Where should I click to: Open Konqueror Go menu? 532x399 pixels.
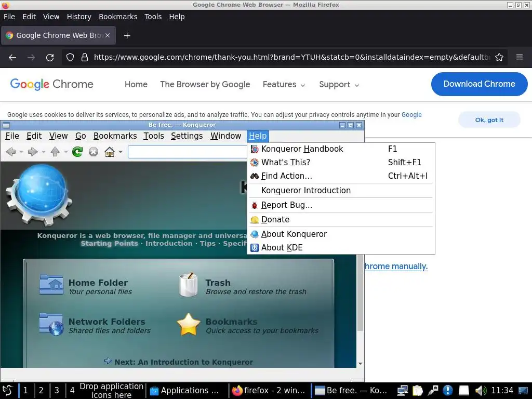tap(81, 136)
